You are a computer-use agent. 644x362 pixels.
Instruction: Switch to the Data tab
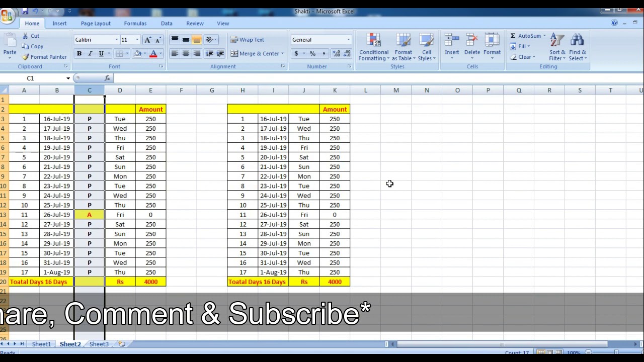167,24
